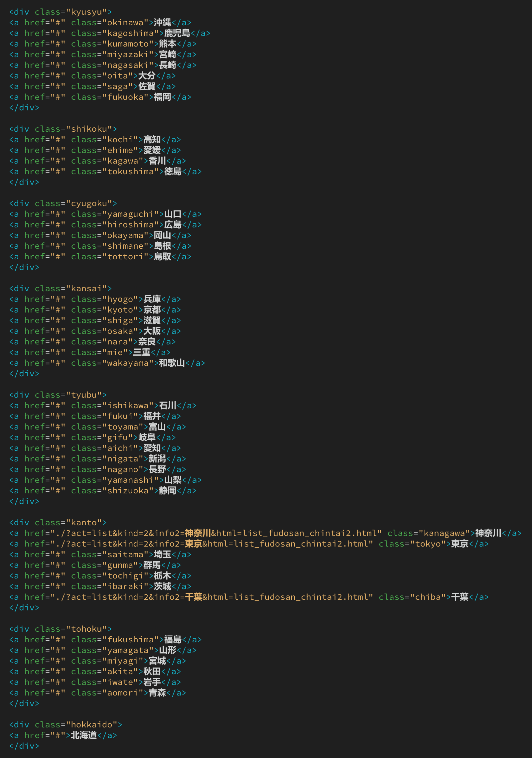Click the class="chiba" attribute text

click(x=412, y=597)
